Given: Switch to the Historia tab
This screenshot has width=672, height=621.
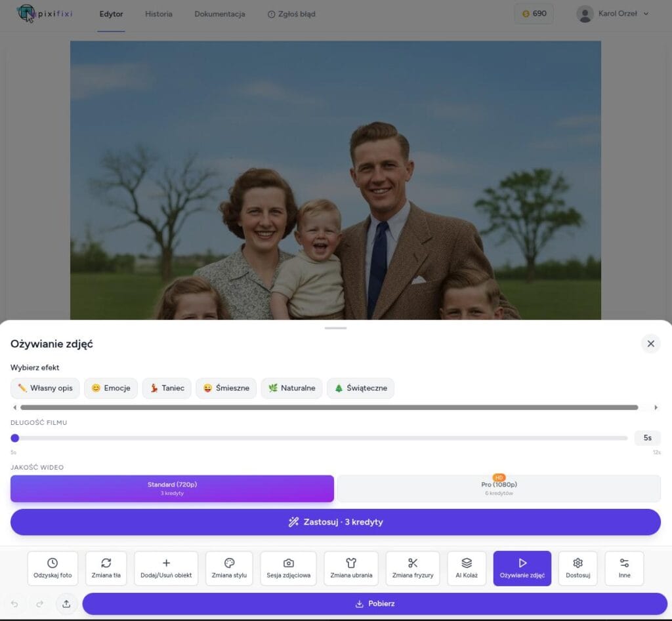Looking at the screenshot, I should (x=159, y=14).
